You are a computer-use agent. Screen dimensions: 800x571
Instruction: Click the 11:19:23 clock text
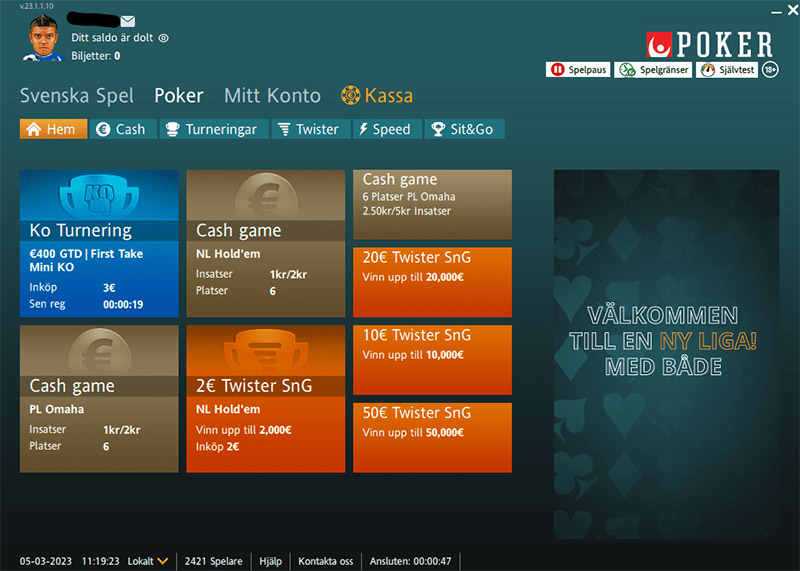point(101,561)
